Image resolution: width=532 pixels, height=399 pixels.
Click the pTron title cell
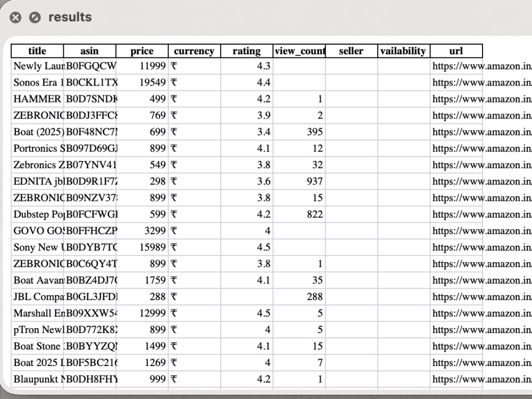click(37, 329)
